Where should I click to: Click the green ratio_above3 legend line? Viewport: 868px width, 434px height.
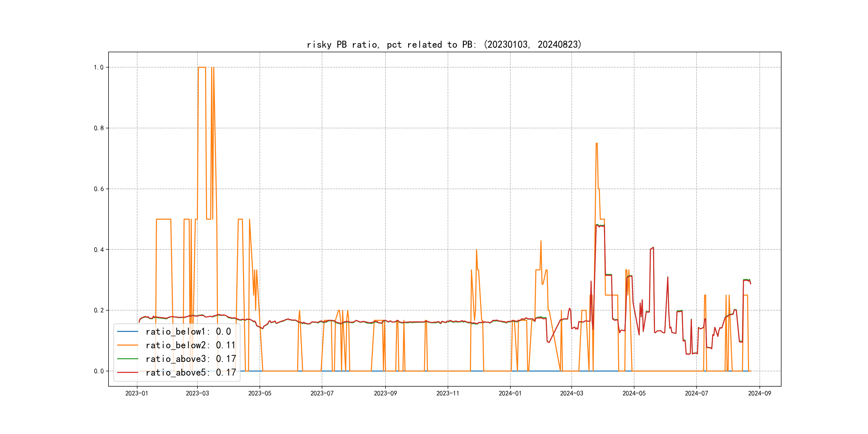coord(127,359)
